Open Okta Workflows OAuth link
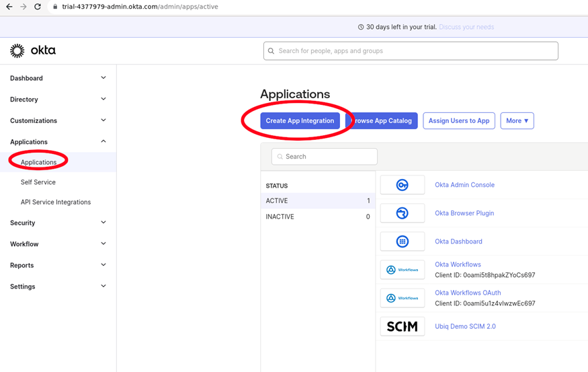Screen dimensions: 588x372 [468, 293]
